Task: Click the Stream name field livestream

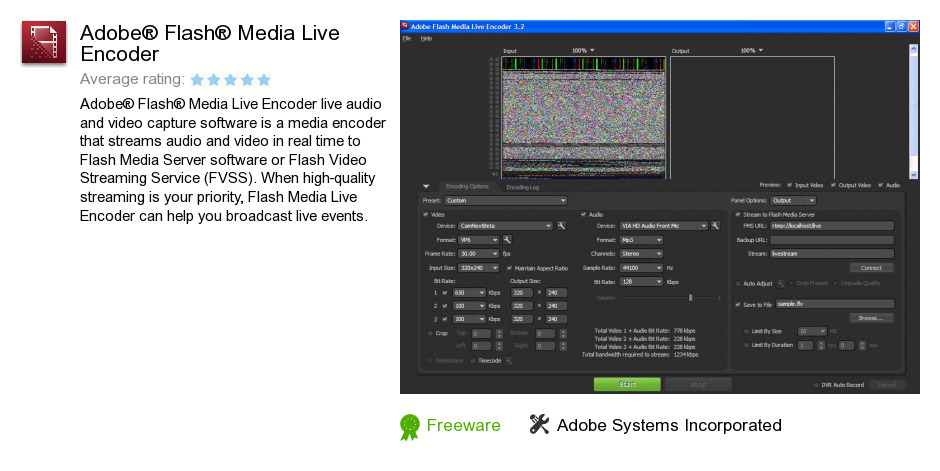Action: pyautogui.click(x=832, y=254)
